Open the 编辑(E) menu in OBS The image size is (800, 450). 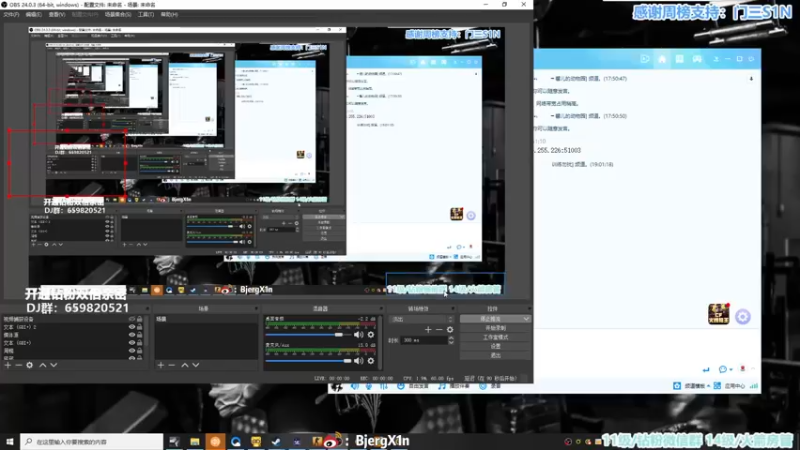point(34,15)
